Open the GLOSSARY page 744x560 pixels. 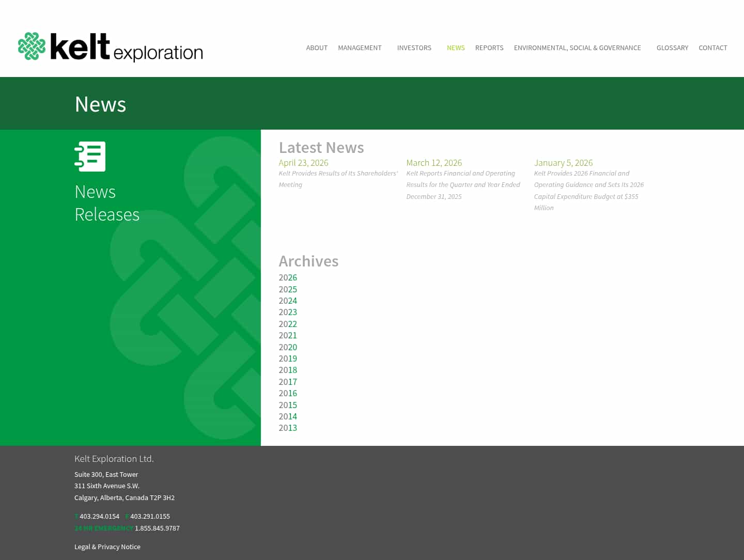click(672, 48)
